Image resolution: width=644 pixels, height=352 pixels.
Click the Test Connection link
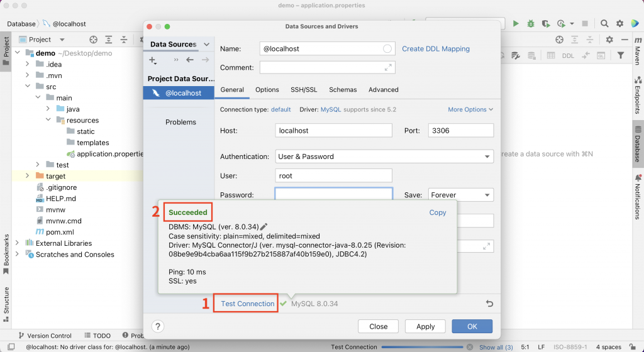coord(248,304)
